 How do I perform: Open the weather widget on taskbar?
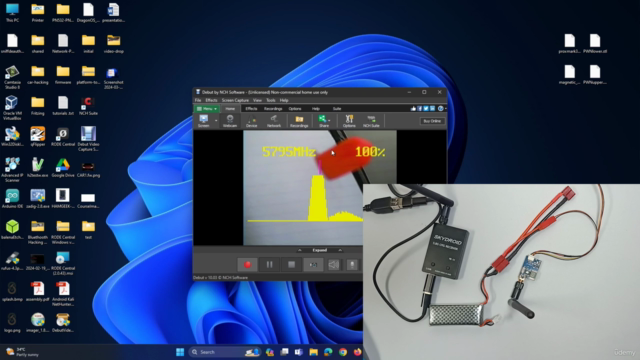pos(22,352)
